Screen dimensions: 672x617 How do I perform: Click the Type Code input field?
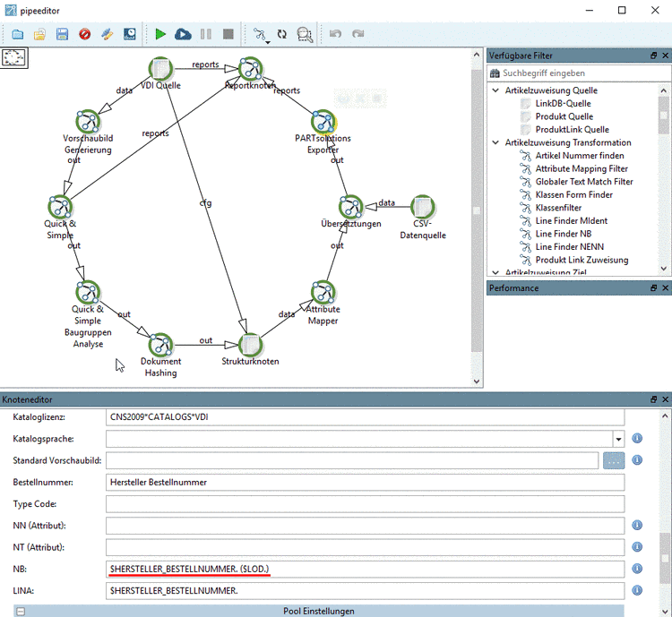coord(366,504)
